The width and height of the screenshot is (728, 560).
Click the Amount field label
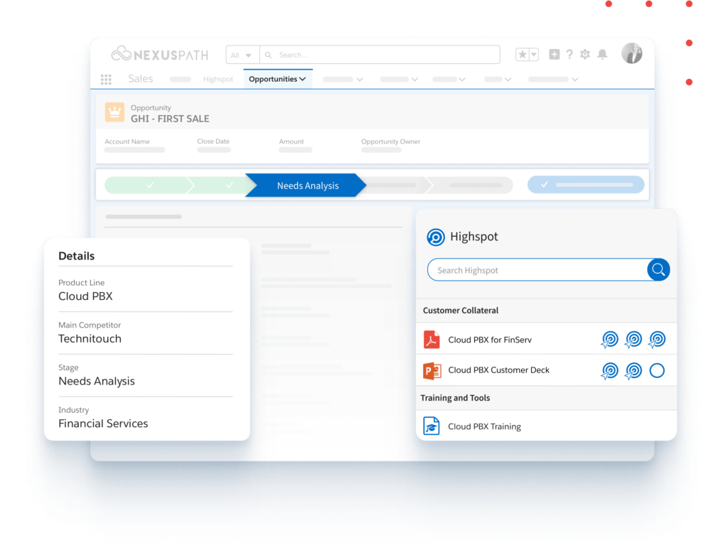point(291,141)
